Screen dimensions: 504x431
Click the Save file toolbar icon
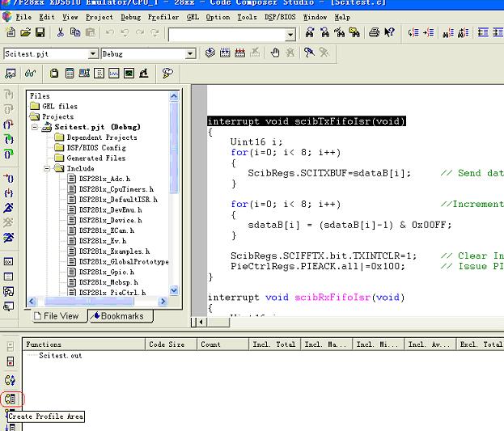coord(40,33)
